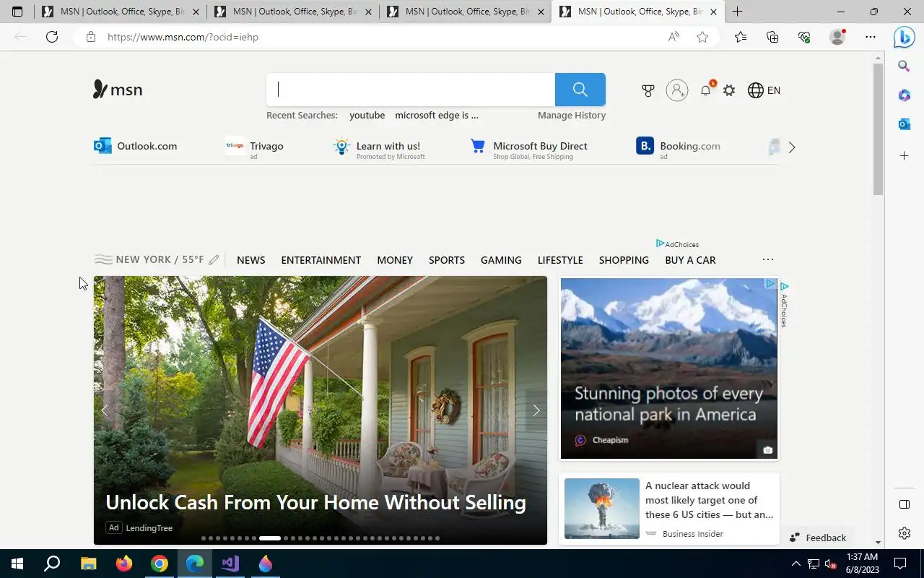Open the tab actions menu icon
This screenshot has width=924, height=578.
[x=17, y=12]
